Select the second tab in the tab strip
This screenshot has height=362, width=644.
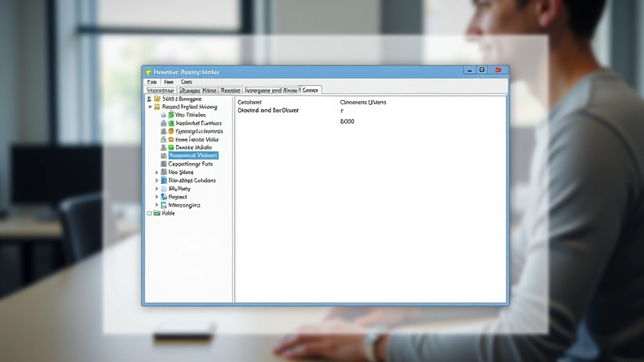coord(197,90)
